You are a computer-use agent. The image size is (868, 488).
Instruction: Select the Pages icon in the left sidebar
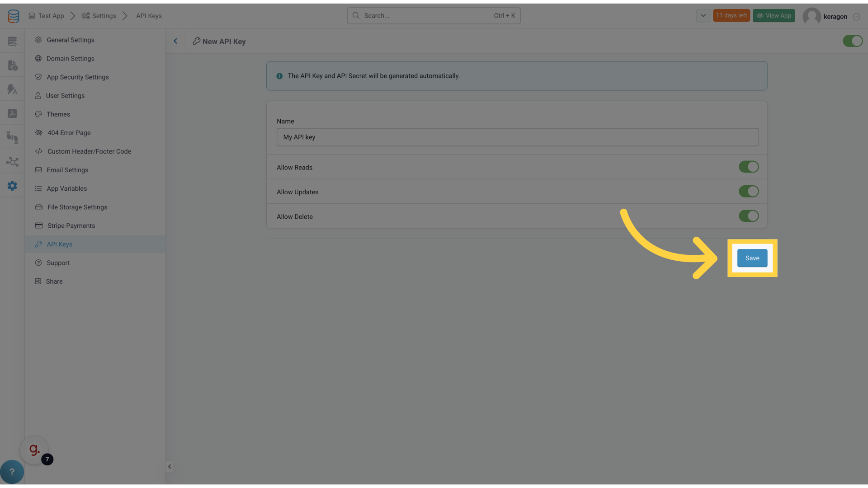click(x=12, y=65)
